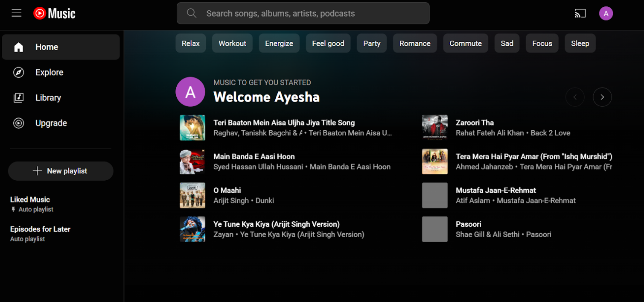
Task: Select the Sad mood chip
Action: pyautogui.click(x=507, y=44)
